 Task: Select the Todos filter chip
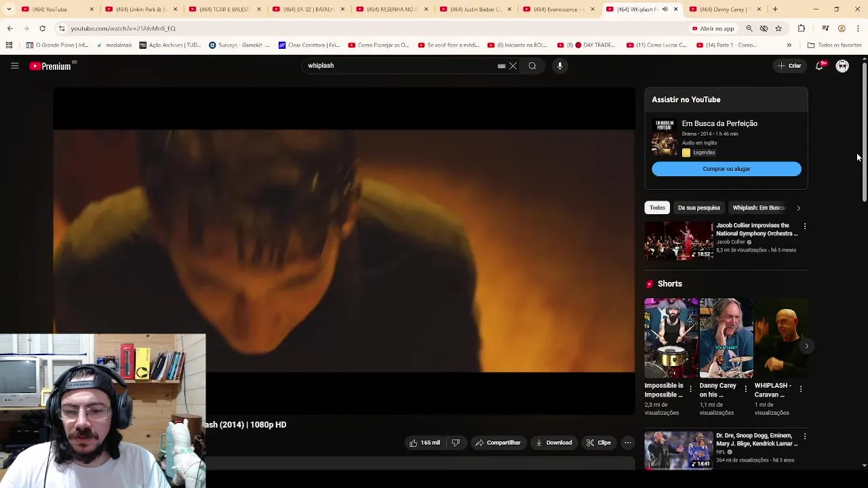pos(657,207)
